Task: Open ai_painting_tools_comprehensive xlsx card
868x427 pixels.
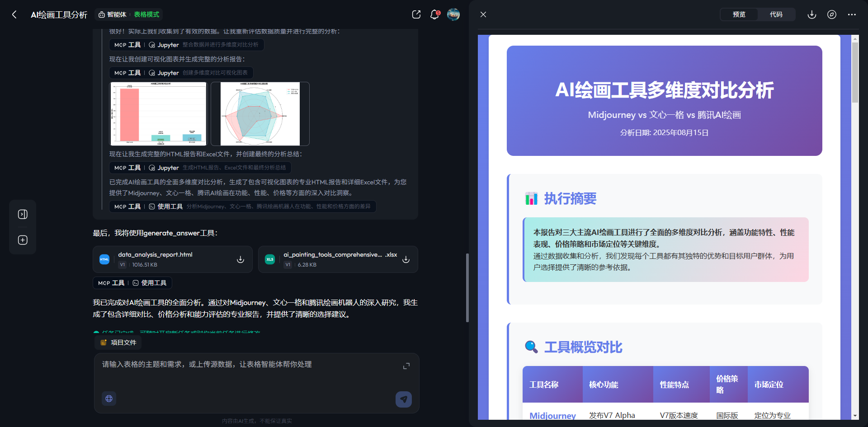Action: click(x=338, y=259)
